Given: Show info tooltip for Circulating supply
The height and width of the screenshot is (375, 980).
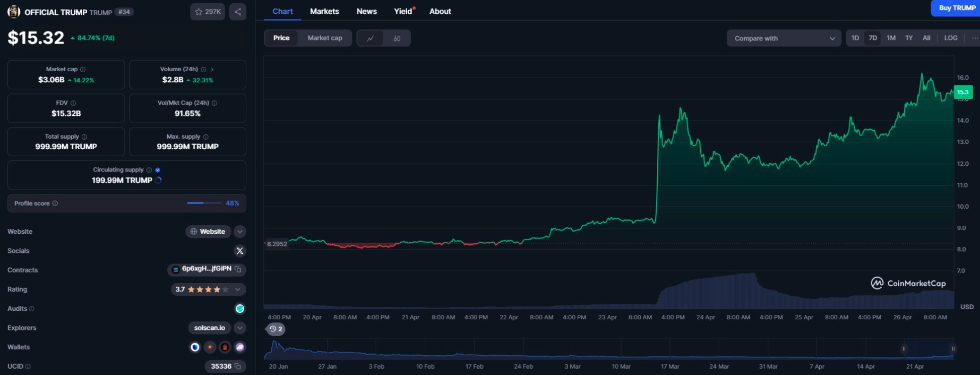Looking at the screenshot, I should click(x=149, y=170).
